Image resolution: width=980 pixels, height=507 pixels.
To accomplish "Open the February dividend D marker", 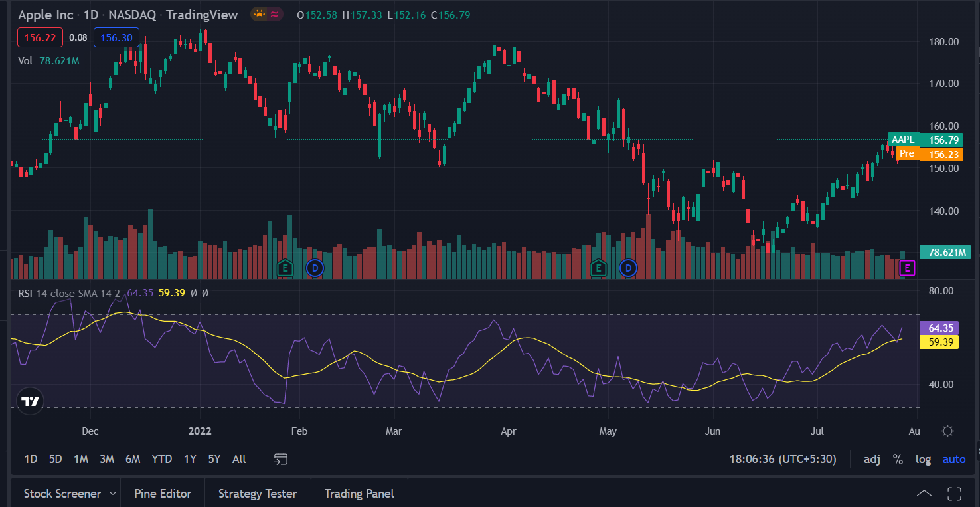I will 315,268.
